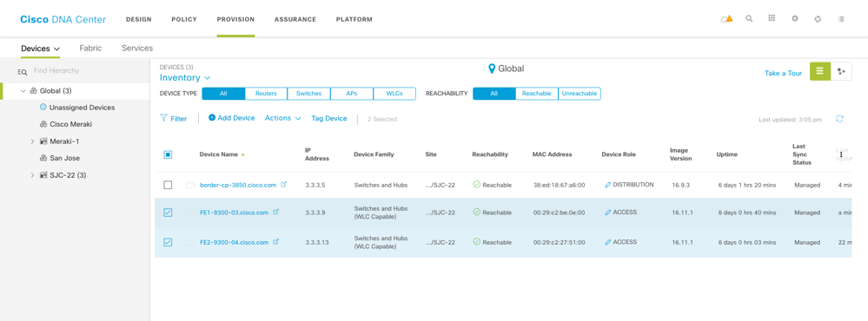Open FE1-9300-03.cisco.com device link
The height and width of the screenshot is (321, 868).
(235, 213)
